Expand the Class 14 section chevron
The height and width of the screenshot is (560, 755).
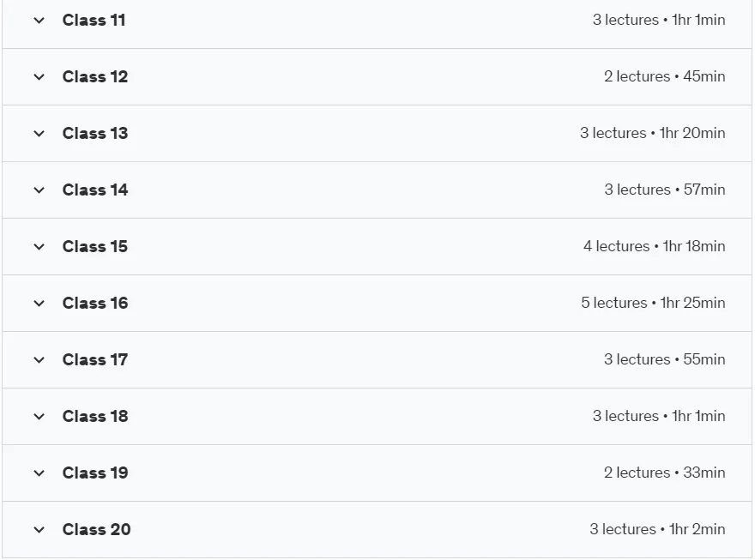[39, 190]
